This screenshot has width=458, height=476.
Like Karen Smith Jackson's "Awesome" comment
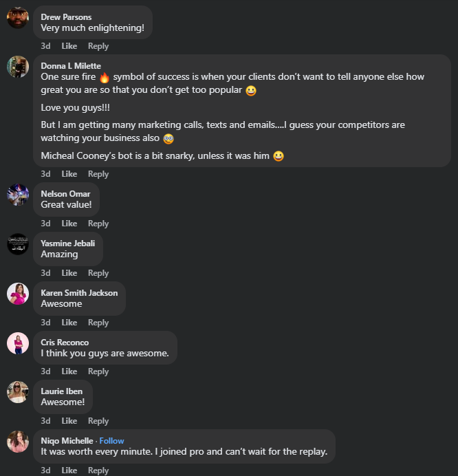pyautogui.click(x=69, y=323)
